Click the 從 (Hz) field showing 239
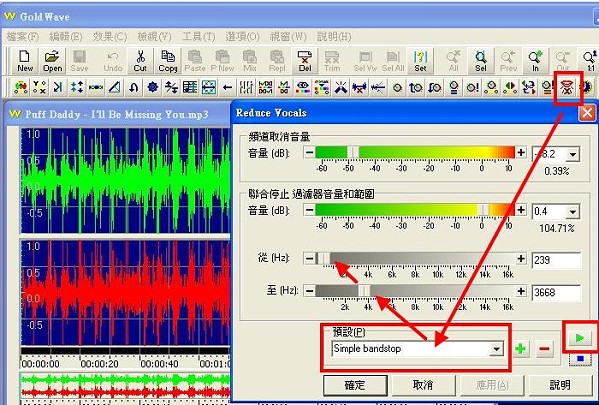599x405 pixels. pos(556,260)
